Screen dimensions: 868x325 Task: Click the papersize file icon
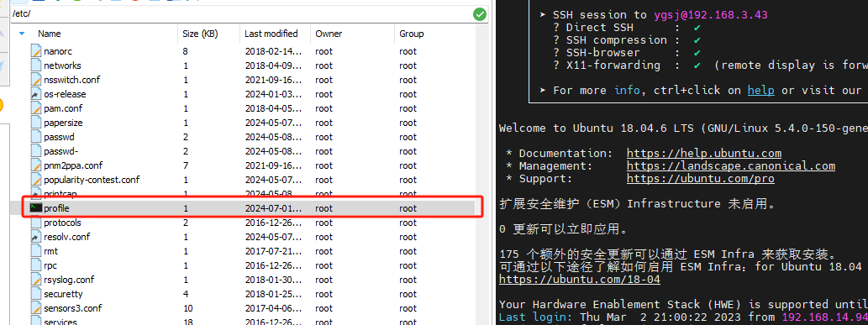(36, 123)
